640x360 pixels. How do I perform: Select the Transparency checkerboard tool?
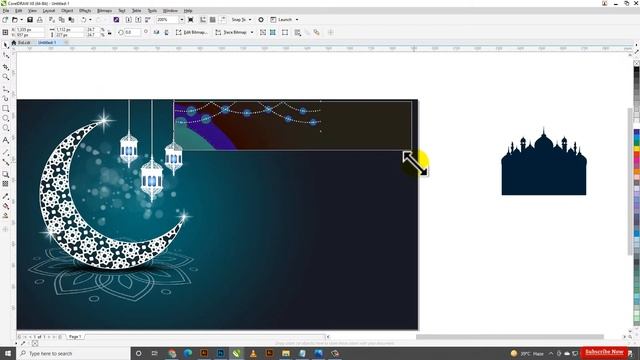(x=6, y=184)
